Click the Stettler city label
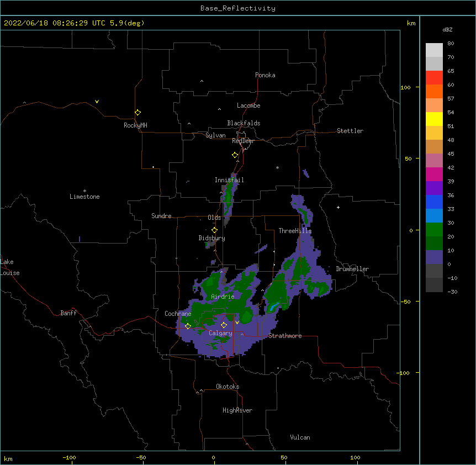Viewport: 476px width, 465px height. coord(350,131)
